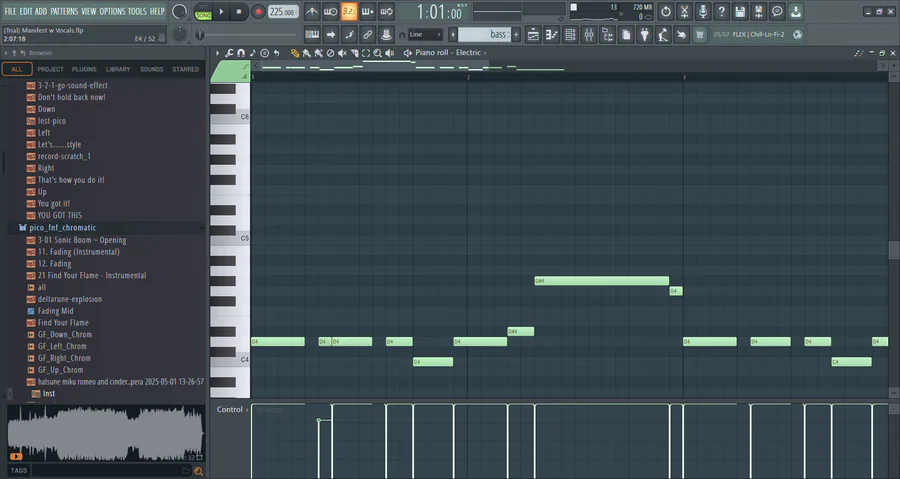Select the long D#4 note
The width and height of the screenshot is (900, 479).
(602, 281)
